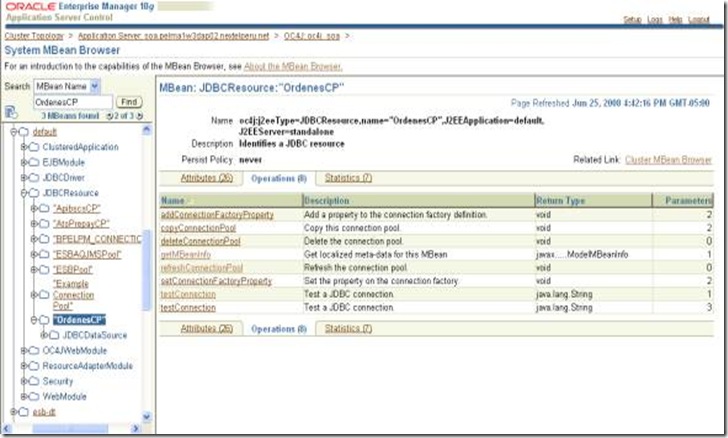728x438 pixels.
Task: Click the JDBCDriver folder icon
Action: click(x=34, y=178)
